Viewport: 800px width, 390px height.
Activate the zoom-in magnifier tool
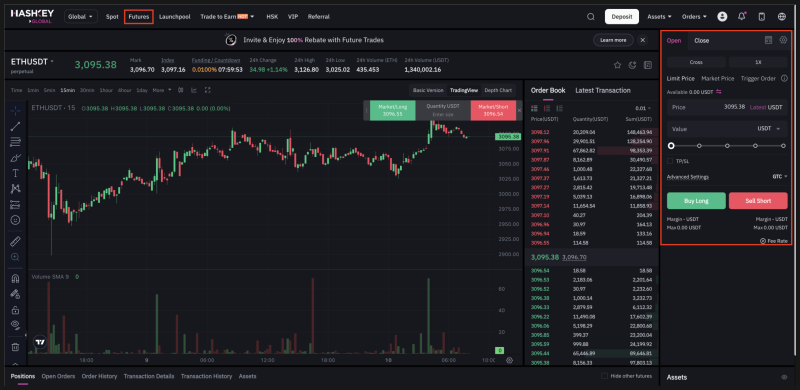15,257
